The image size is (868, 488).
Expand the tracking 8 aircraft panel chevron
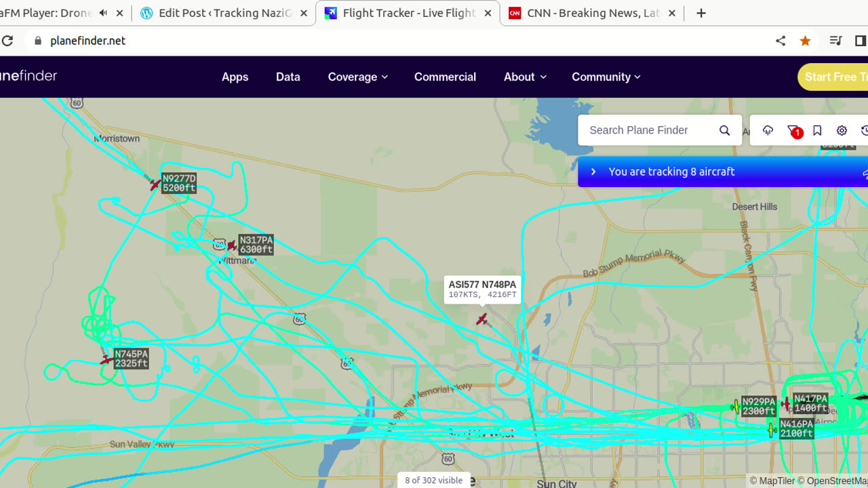coord(593,171)
